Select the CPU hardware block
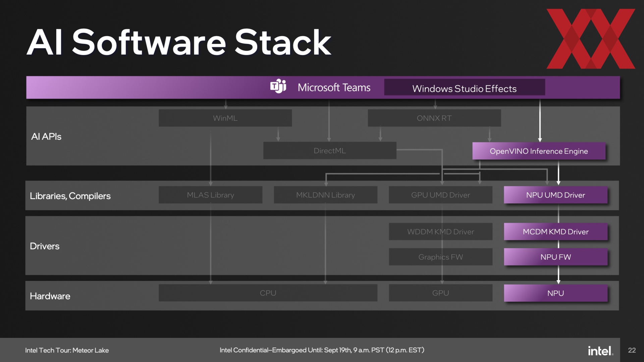644x362 pixels. click(268, 293)
